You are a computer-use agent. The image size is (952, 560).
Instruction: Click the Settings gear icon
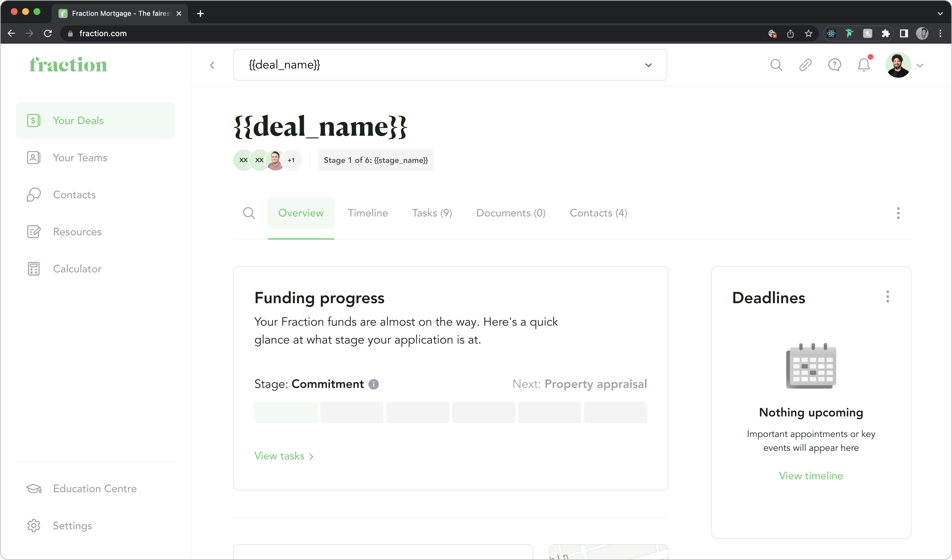[x=34, y=525]
